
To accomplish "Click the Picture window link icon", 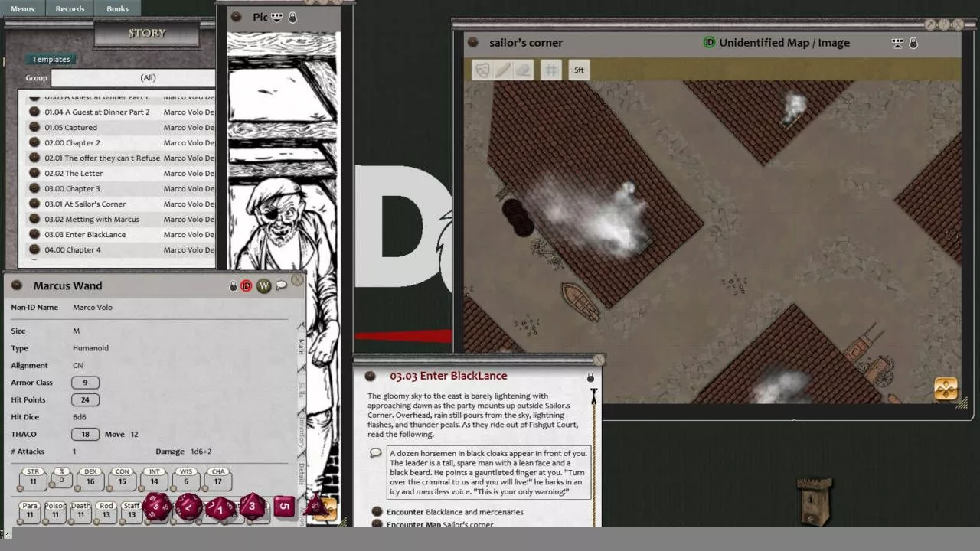I will click(237, 17).
